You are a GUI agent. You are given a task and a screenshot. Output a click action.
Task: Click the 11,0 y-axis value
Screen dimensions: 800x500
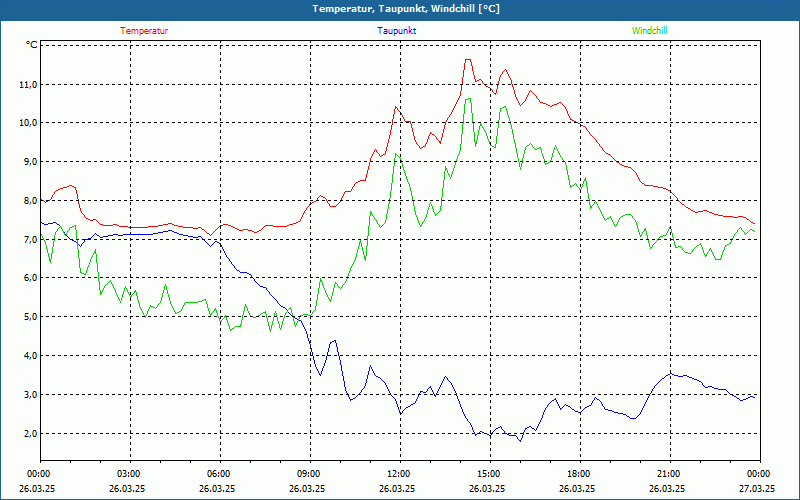click(x=29, y=84)
